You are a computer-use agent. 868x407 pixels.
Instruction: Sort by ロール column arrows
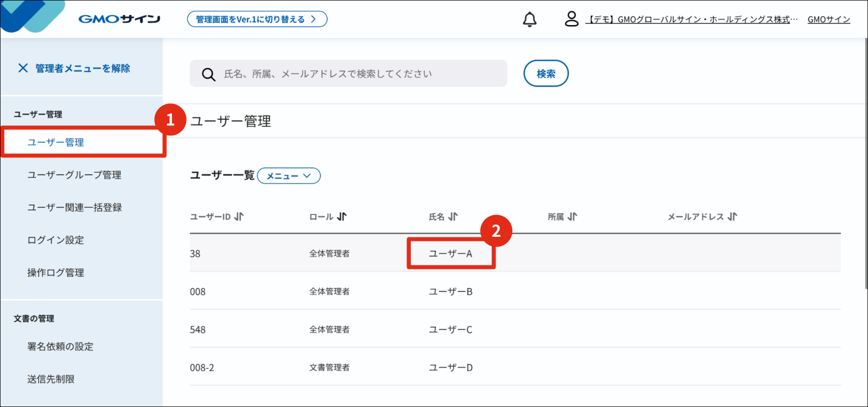[x=341, y=216]
